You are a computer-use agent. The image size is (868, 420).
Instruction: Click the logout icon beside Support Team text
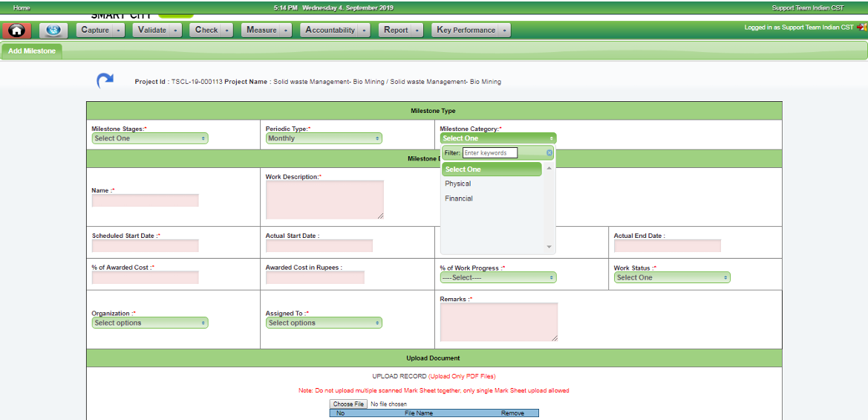pyautogui.click(x=861, y=27)
